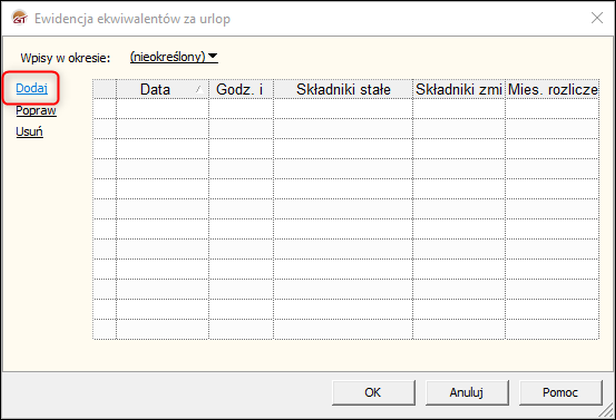
Task: Click the Składniki zmi column header
Action: (x=458, y=89)
